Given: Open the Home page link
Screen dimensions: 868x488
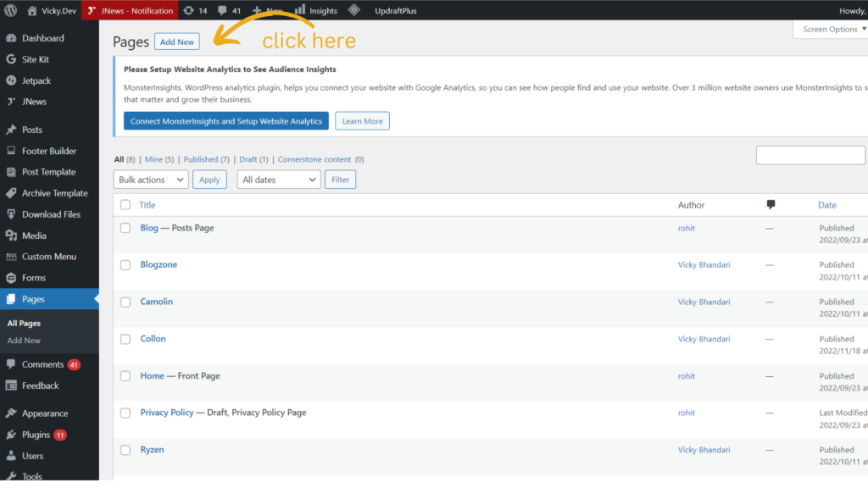Looking at the screenshot, I should (x=153, y=375).
